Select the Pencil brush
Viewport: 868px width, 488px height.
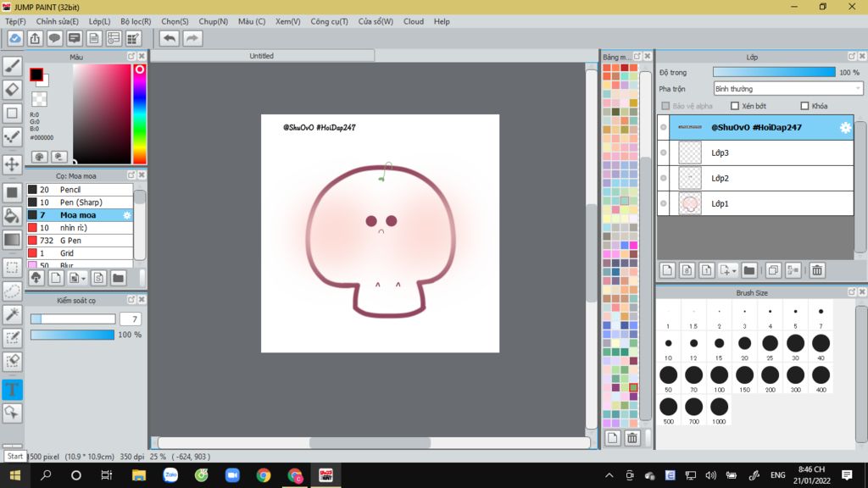80,190
